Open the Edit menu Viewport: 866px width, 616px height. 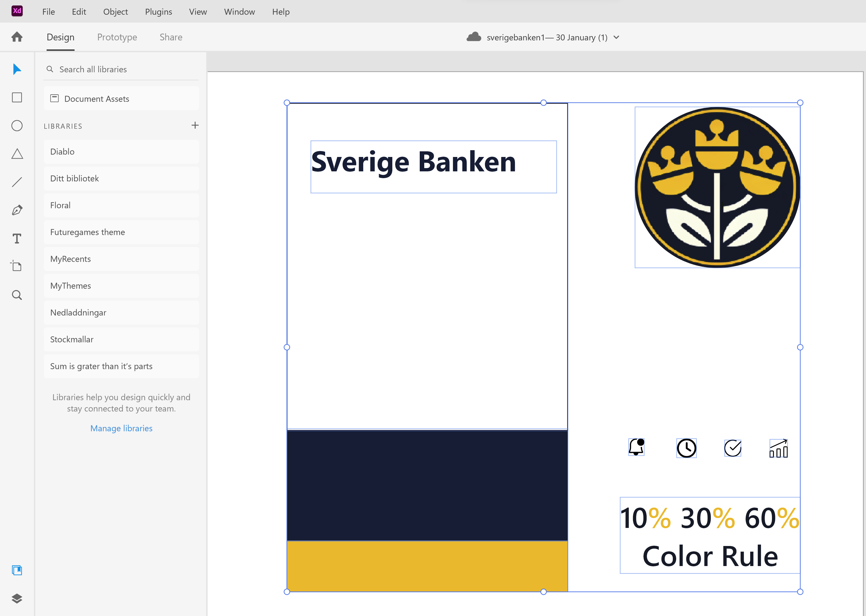point(79,12)
